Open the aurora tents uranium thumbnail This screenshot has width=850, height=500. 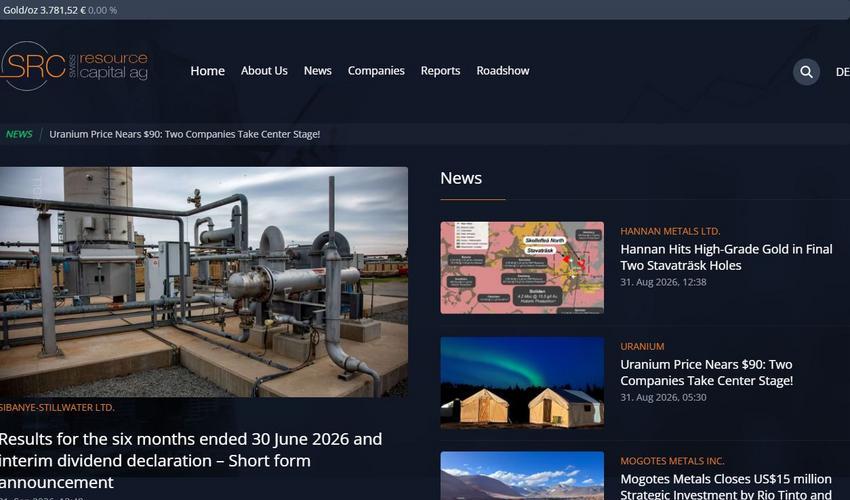point(522,382)
